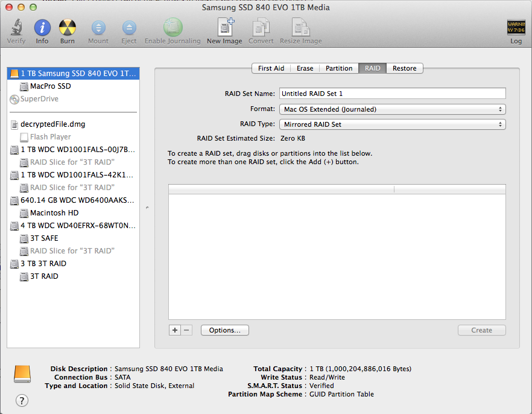
Task: Click the Eject toolbar icon
Action: click(129, 28)
